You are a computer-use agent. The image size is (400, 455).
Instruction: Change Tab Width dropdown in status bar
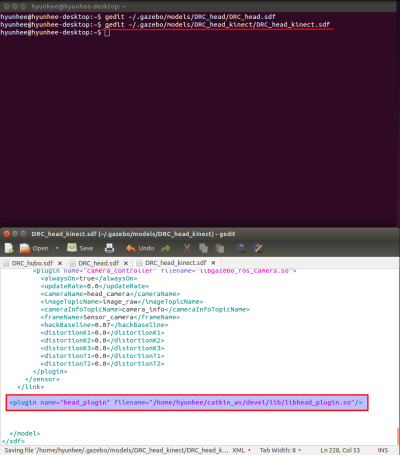tap(281, 450)
